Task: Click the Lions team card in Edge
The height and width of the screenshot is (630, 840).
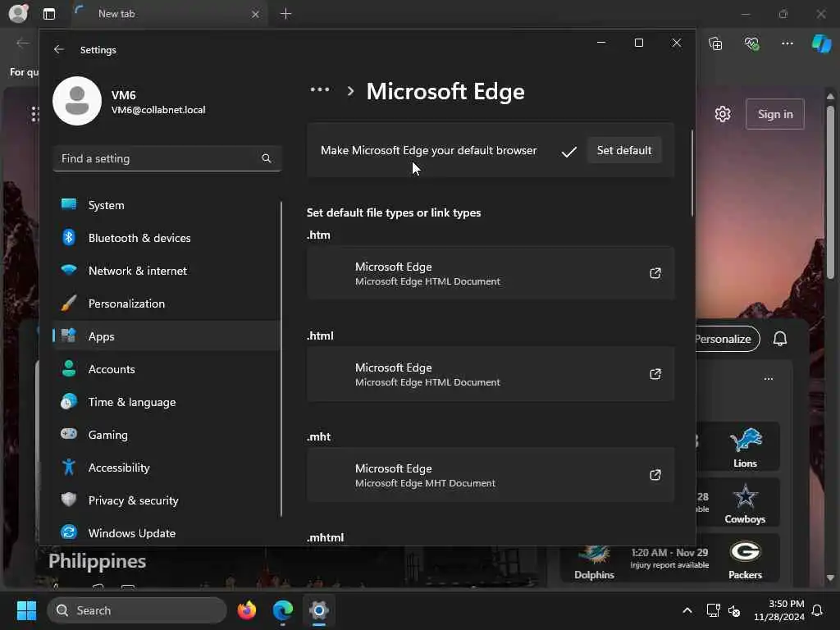Action: (745, 446)
